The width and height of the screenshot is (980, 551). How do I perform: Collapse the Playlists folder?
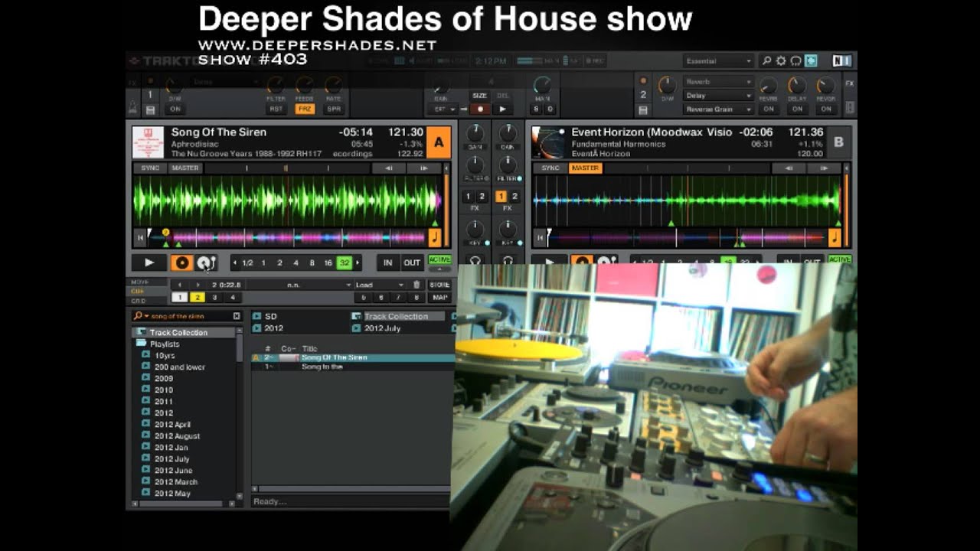coord(142,344)
